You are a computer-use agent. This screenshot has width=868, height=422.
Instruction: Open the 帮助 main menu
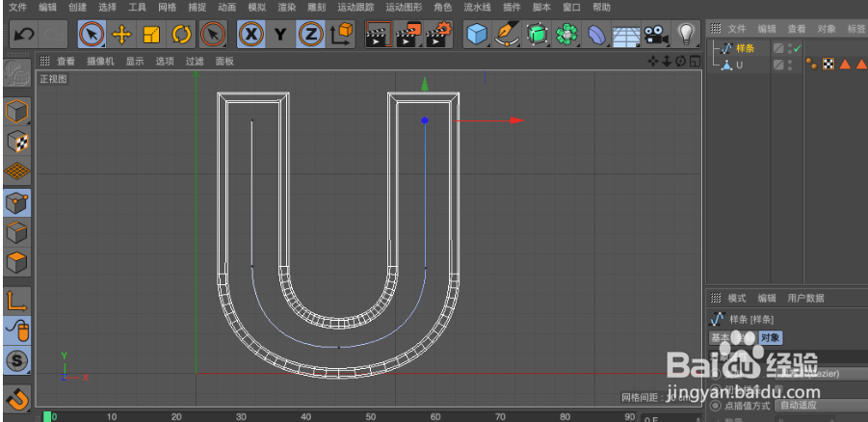pos(601,8)
